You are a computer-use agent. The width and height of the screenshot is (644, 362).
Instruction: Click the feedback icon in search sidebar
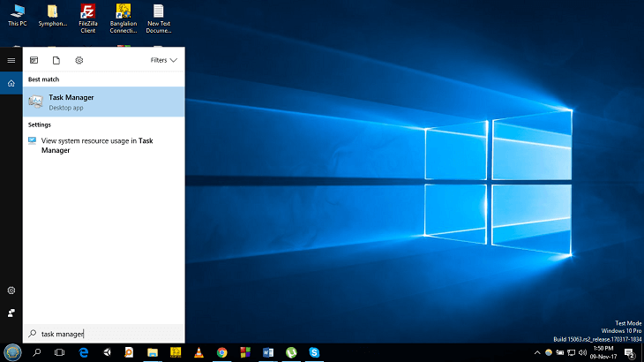(11, 313)
